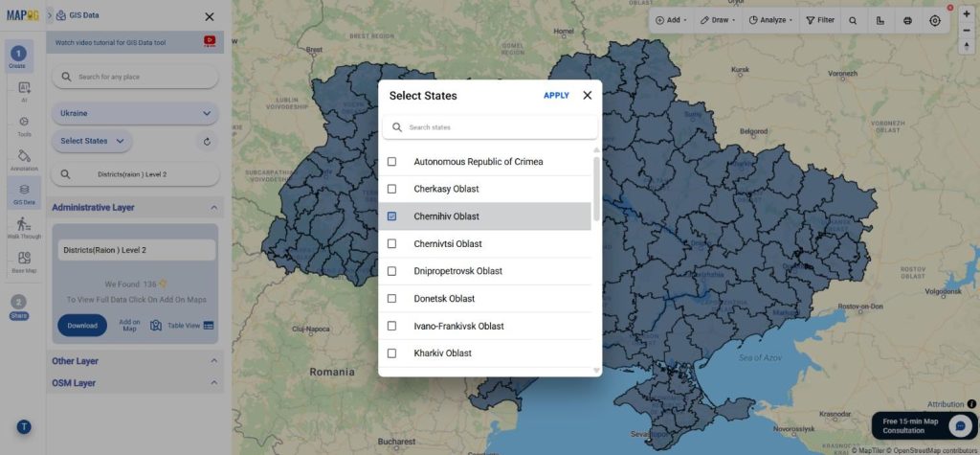The height and width of the screenshot is (455, 980).
Task: Open the Draw dropdown menu
Action: (x=718, y=20)
